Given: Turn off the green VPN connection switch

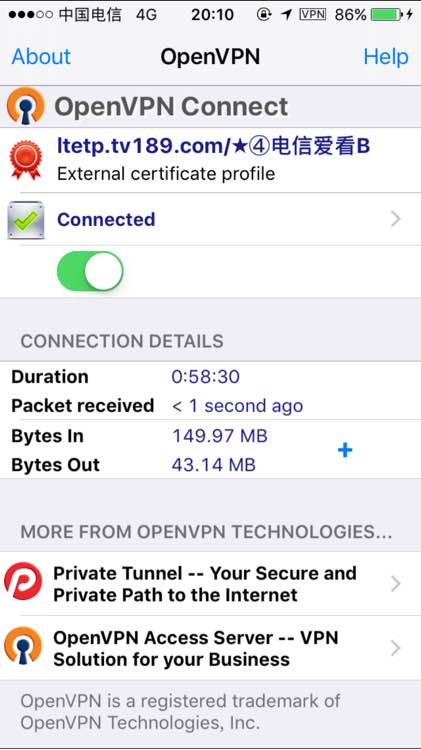Looking at the screenshot, I should point(90,271).
